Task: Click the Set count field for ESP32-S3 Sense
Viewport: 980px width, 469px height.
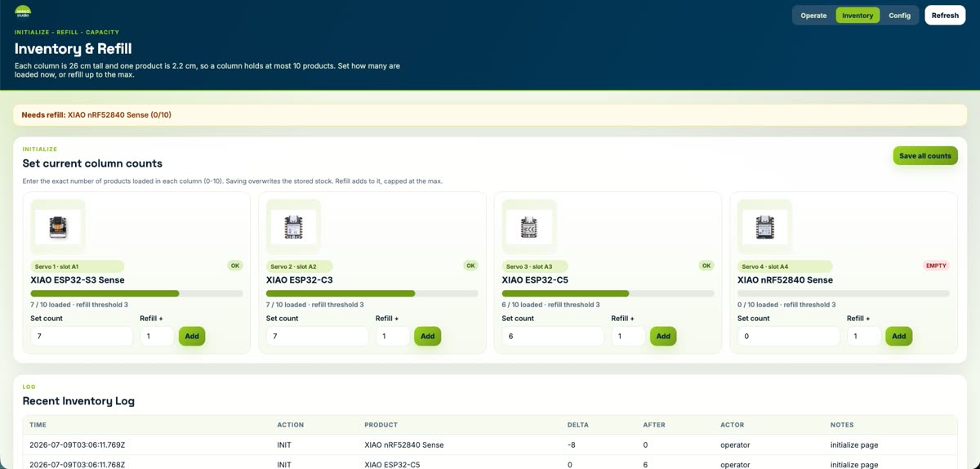Action: click(x=82, y=336)
